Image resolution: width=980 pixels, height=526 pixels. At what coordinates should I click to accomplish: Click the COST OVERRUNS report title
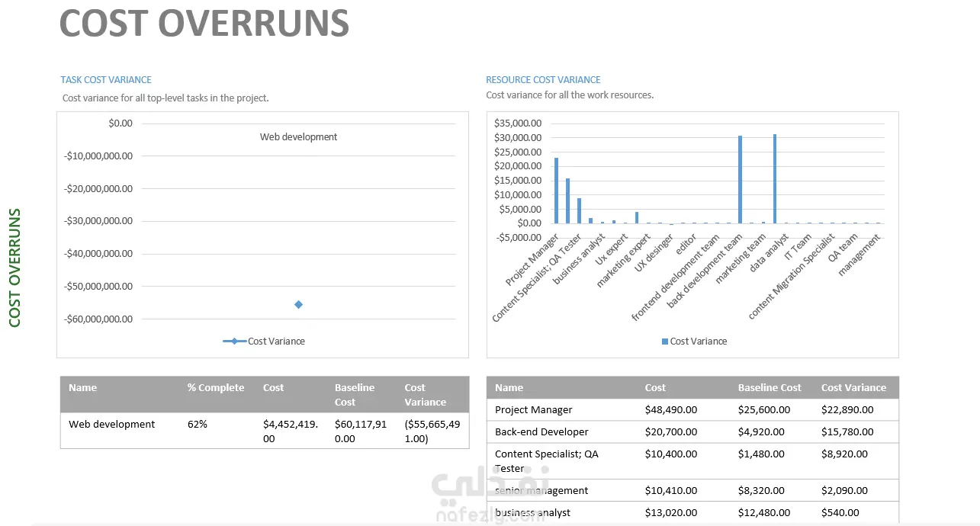204,24
